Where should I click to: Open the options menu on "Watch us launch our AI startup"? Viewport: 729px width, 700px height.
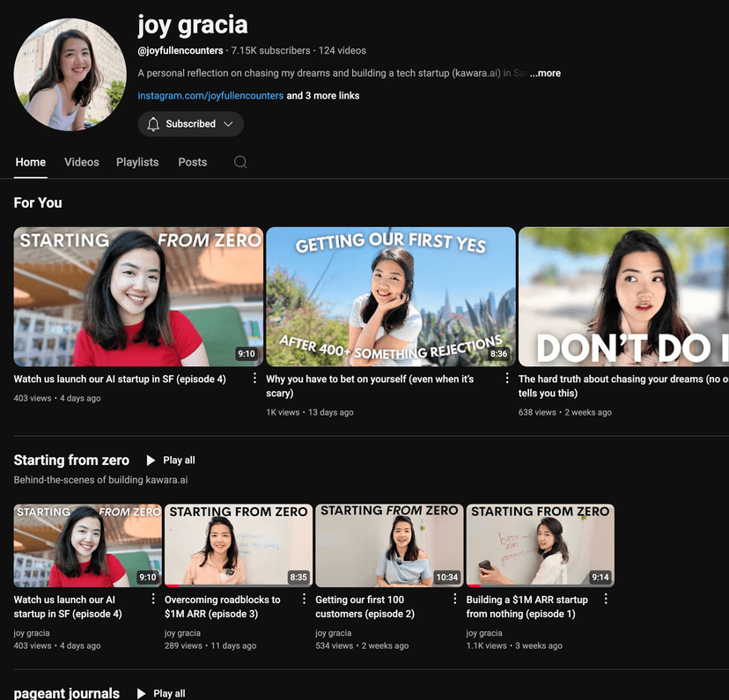coord(254,378)
